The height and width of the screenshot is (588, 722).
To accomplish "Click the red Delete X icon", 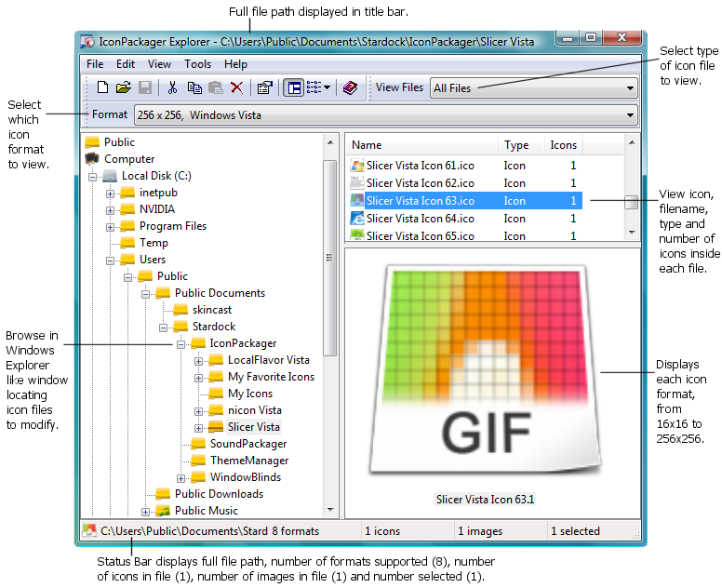I will 236,87.
